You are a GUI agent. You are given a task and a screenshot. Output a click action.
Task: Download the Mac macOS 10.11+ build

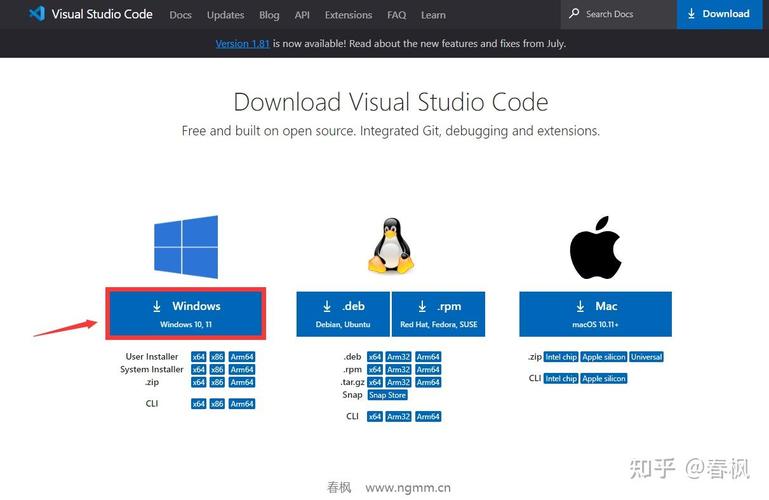click(x=595, y=314)
